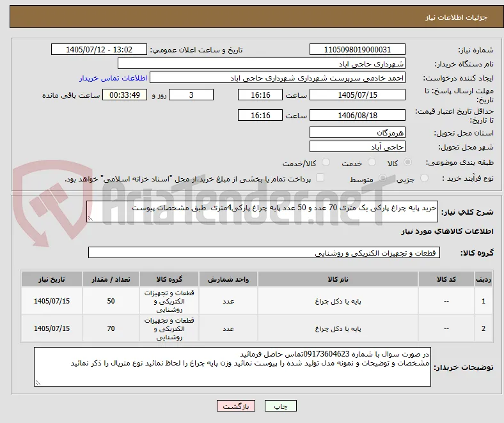This screenshot has height=423, width=504.
Task: Select the متوسط purchase type radio
Action: 382,178
